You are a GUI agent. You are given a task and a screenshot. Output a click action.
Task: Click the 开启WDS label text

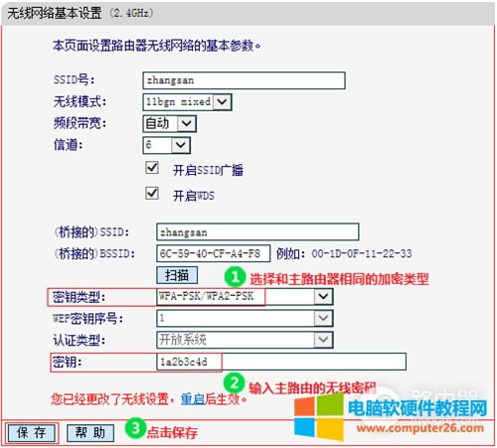coord(194,196)
